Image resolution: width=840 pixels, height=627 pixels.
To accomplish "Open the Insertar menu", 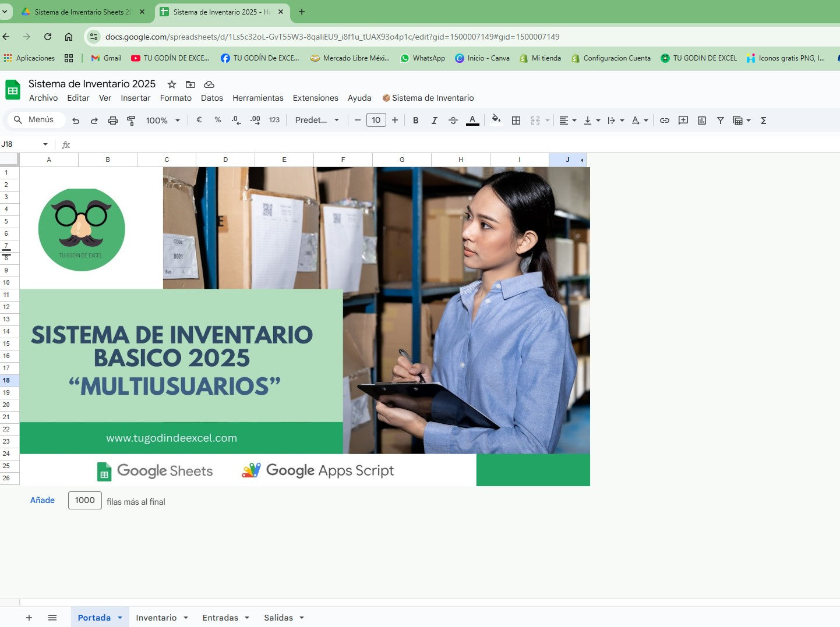I will pyautogui.click(x=135, y=98).
